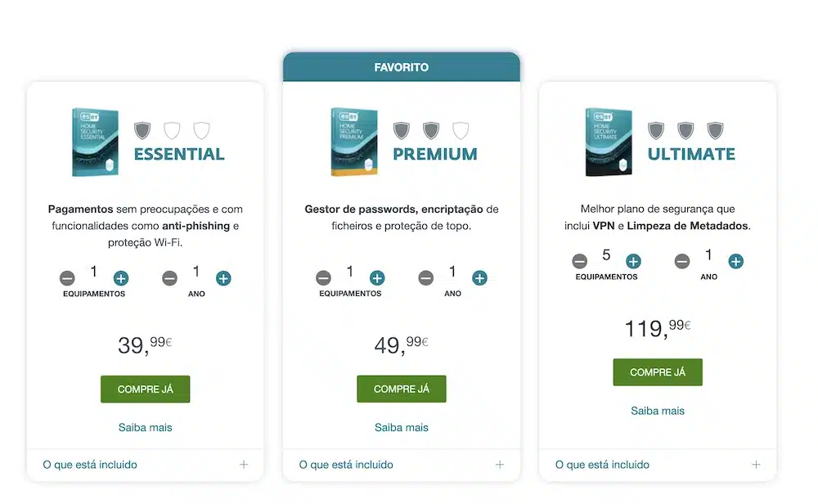Image resolution: width=818 pixels, height=504 pixels.
Task: Open Saiba mais link under Ultimate
Action: 658,411
